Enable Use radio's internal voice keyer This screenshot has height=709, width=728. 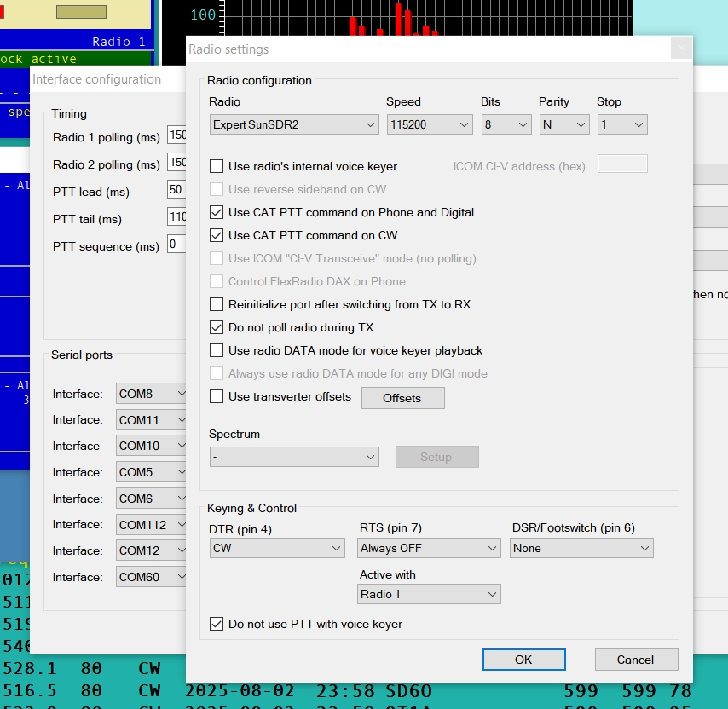click(217, 167)
